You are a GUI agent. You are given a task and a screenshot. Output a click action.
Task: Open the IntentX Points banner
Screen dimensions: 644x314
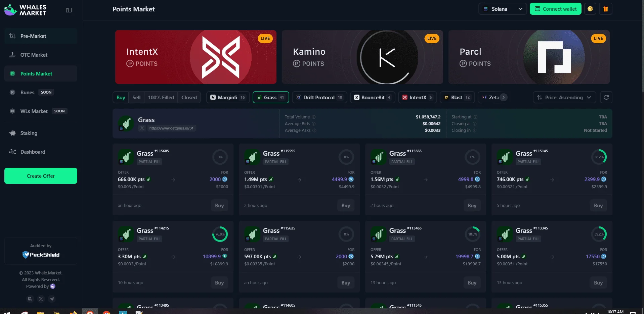point(196,57)
